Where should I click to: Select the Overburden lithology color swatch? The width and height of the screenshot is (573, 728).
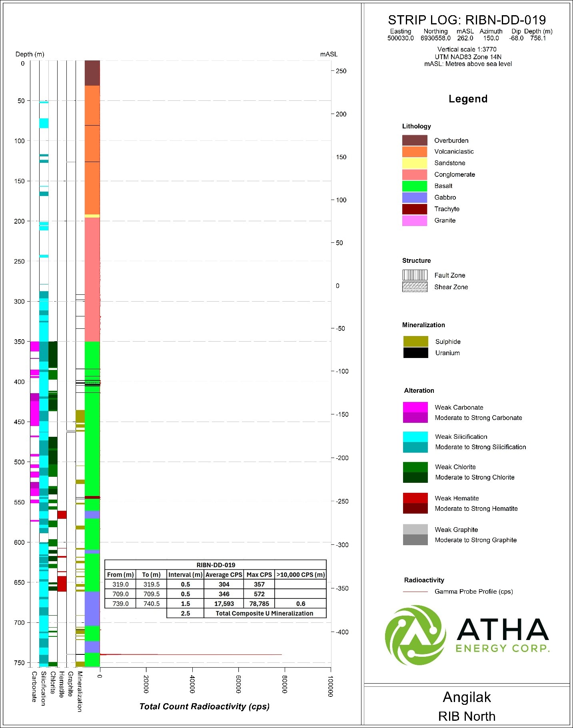(415, 140)
